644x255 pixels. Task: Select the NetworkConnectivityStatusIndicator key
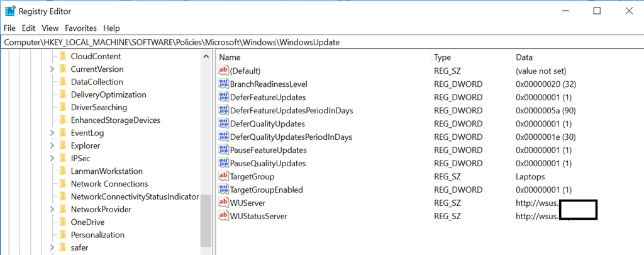point(135,196)
